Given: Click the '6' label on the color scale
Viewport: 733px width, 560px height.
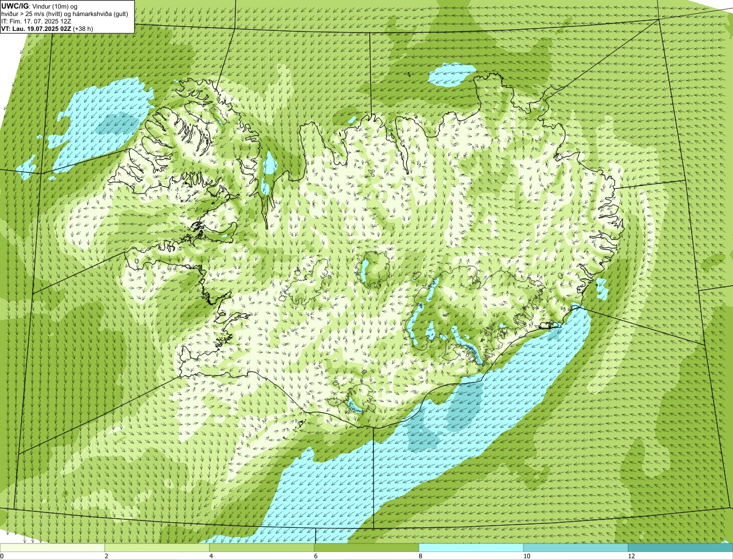Looking at the screenshot, I should pos(316,556).
